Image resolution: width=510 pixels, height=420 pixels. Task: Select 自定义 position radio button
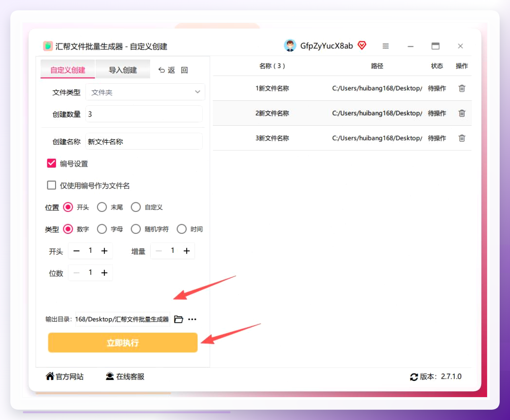point(136,207)
